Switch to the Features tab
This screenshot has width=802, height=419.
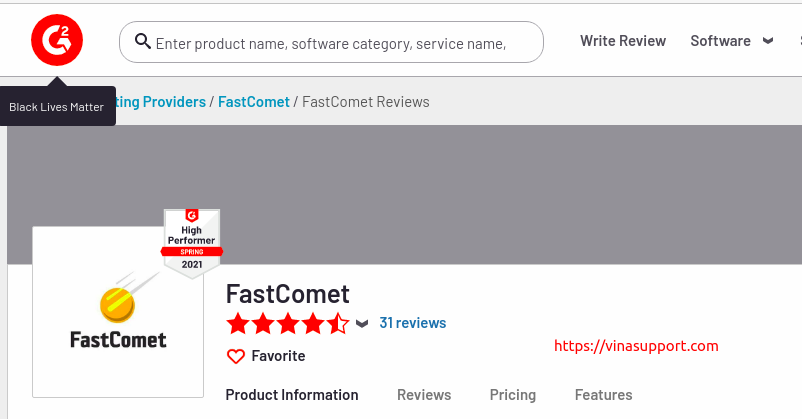[x=604, y=395]
